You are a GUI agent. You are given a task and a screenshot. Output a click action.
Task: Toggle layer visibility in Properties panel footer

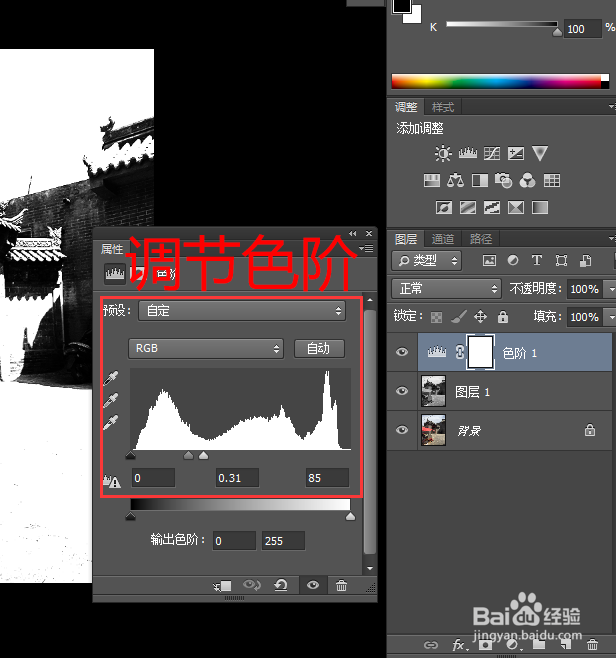point(313,585)
